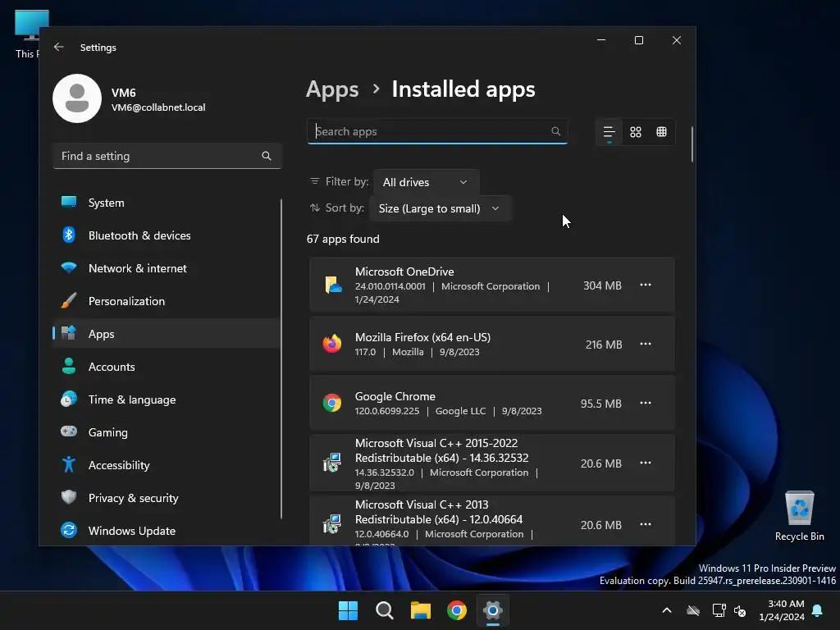This screenshot has height=630, width=840.
Task: Open Accessibility settings
Action: click(x=167, y=464)
